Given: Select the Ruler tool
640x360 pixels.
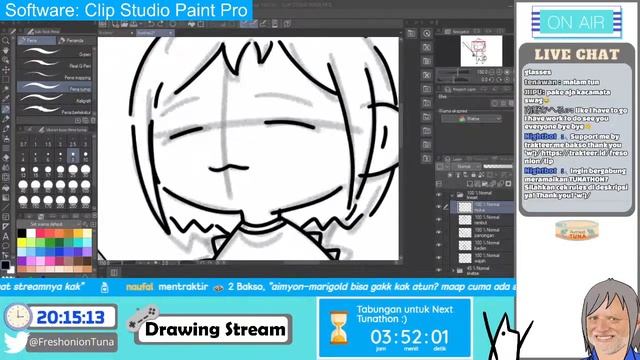Looking at the screenshot, I should [6, 227].
